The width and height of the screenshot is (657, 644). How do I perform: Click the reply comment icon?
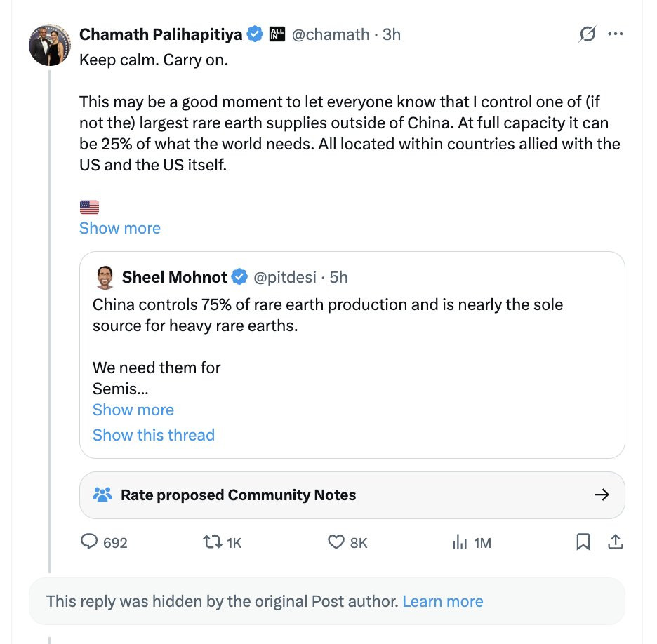click(90, 542)
